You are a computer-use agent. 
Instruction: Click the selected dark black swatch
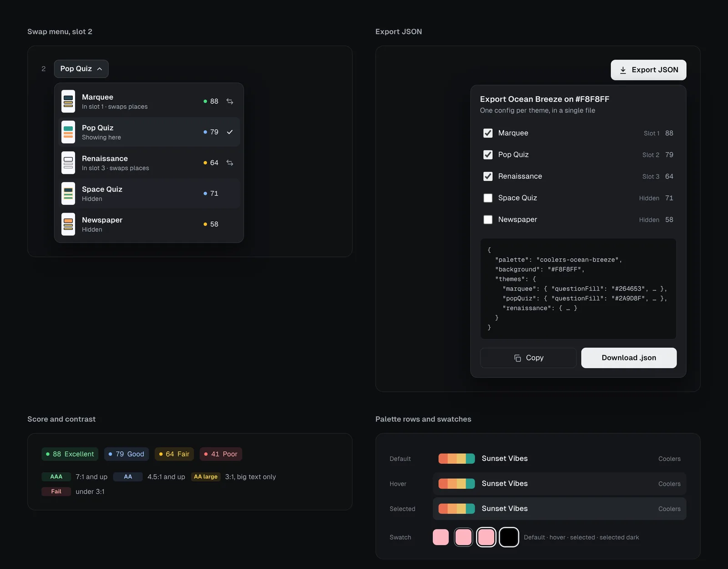point(509,537)
